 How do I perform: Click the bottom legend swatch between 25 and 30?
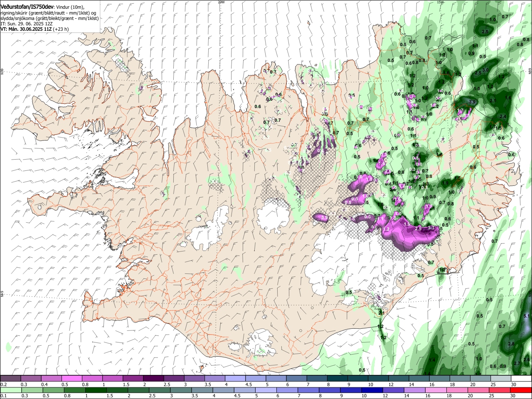pos(499,390)
